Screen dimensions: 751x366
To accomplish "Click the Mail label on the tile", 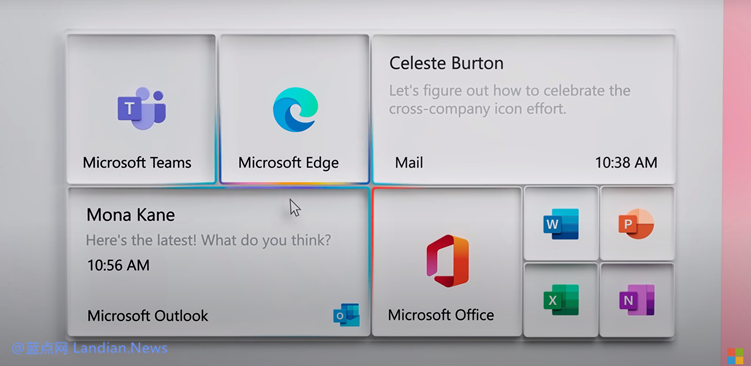I will (x=409, y=162).
